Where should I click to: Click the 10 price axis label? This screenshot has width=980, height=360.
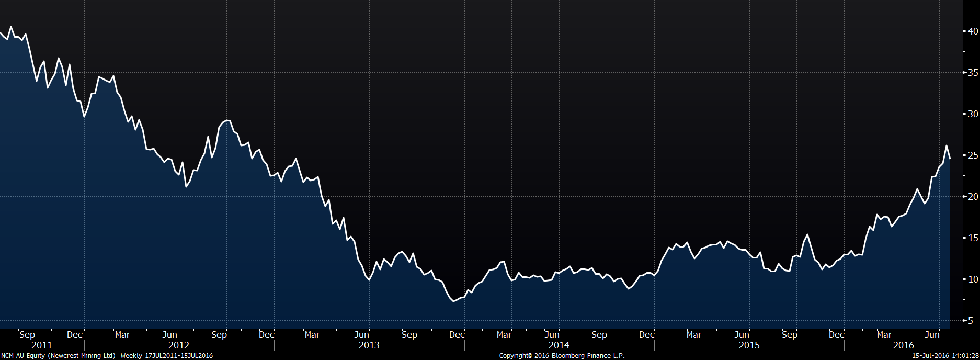[x=973, y=279]
